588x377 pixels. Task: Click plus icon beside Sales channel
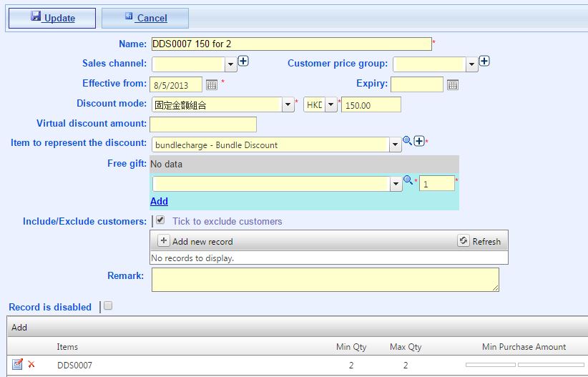[x=243, y=61]
